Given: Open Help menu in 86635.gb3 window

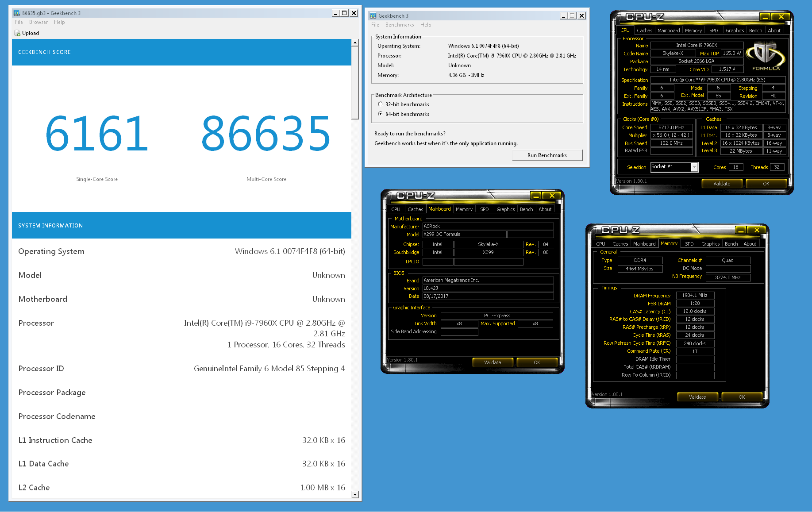Looking at the screenshot, I should [59, 22].
